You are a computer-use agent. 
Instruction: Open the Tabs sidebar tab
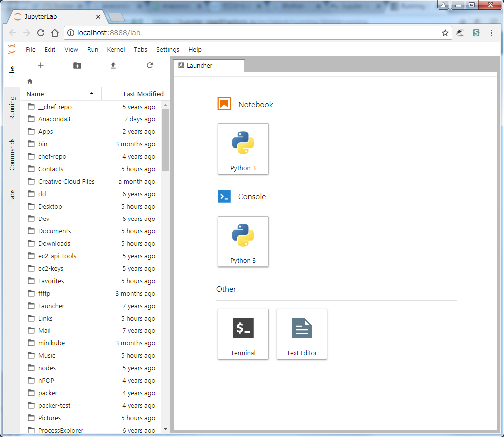12,196
